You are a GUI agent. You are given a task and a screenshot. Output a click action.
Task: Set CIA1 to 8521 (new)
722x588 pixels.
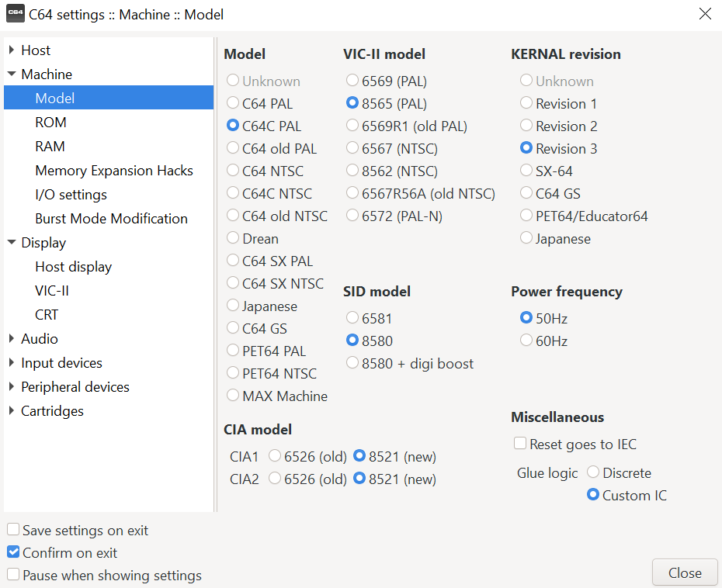[394, 456]
